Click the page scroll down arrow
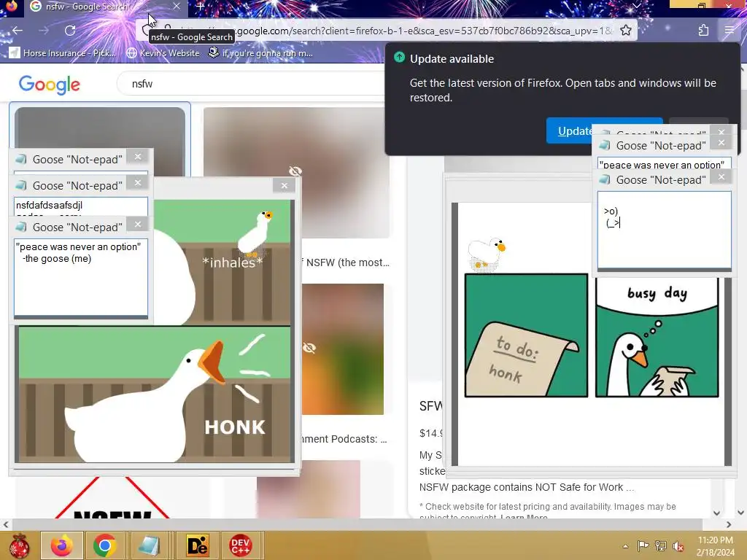Viewport: 747px width, 560px height. (x=740, y=513)
